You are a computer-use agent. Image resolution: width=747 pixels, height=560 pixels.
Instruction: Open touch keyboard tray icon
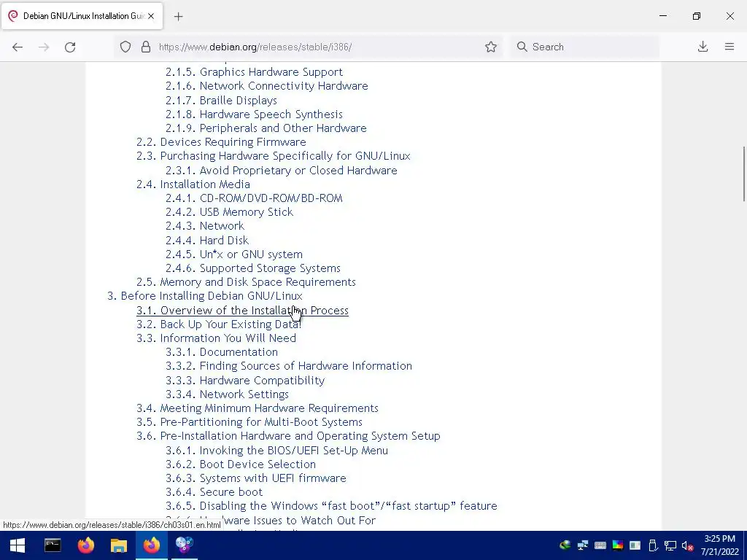click(x=600, y=545)
